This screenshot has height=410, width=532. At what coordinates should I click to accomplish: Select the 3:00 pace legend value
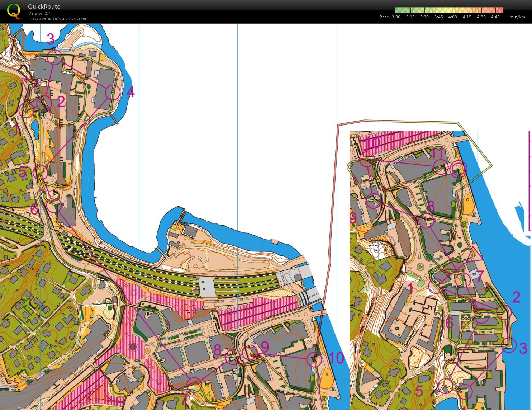(x=396, y=17)
